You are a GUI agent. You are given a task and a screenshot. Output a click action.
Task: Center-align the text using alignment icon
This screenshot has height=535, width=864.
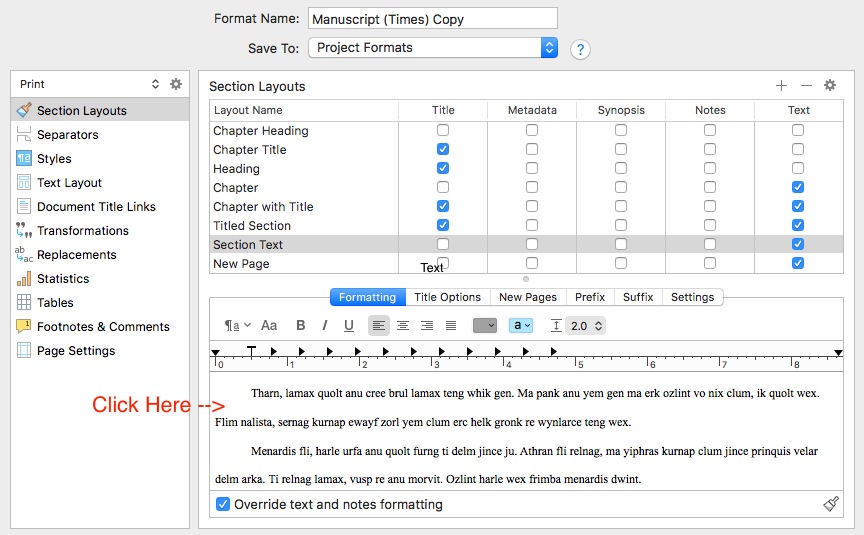point(403,325)
